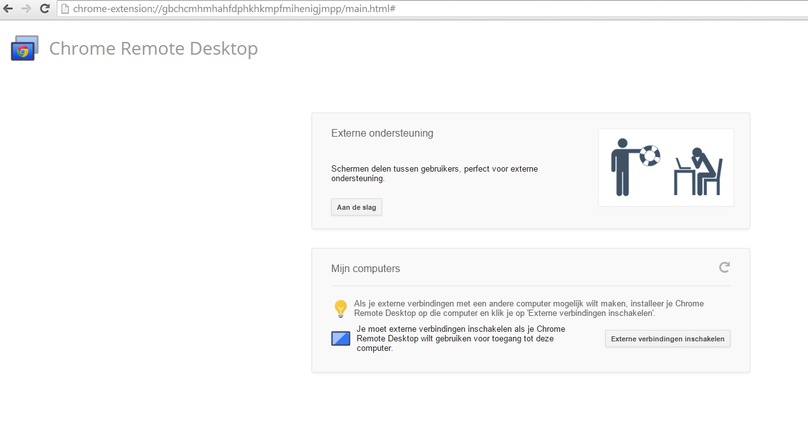Click the Aan de slag button
Image resolution: width=808 pixels, height=424 pixels.
pos(357,207)
